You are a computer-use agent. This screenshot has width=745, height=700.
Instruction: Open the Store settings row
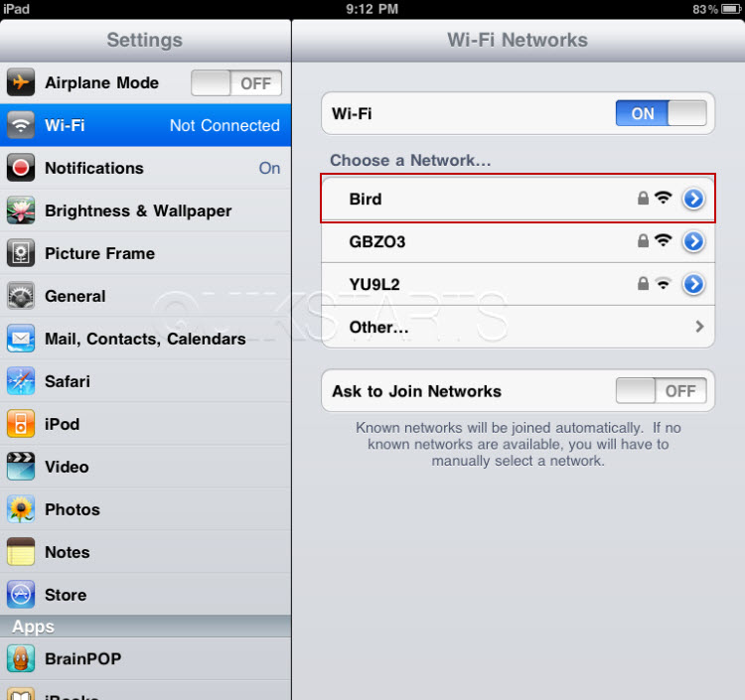click(x=145, y=595)
